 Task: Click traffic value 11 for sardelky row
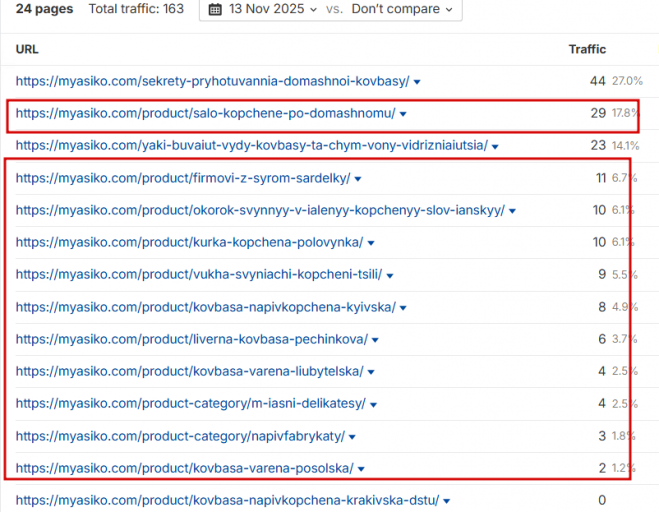tap(601, 178)
